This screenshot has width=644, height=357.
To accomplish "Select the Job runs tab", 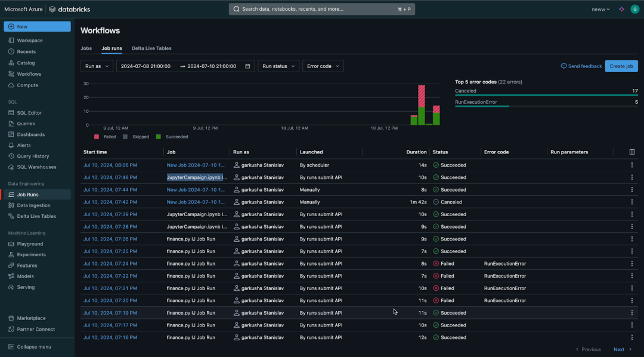I will 112,48.
